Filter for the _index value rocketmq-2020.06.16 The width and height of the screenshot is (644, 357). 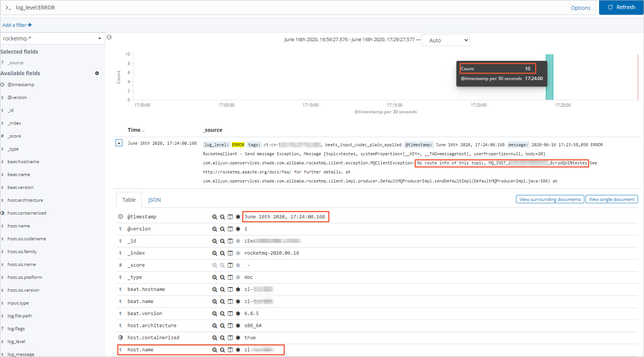point(214,253)
